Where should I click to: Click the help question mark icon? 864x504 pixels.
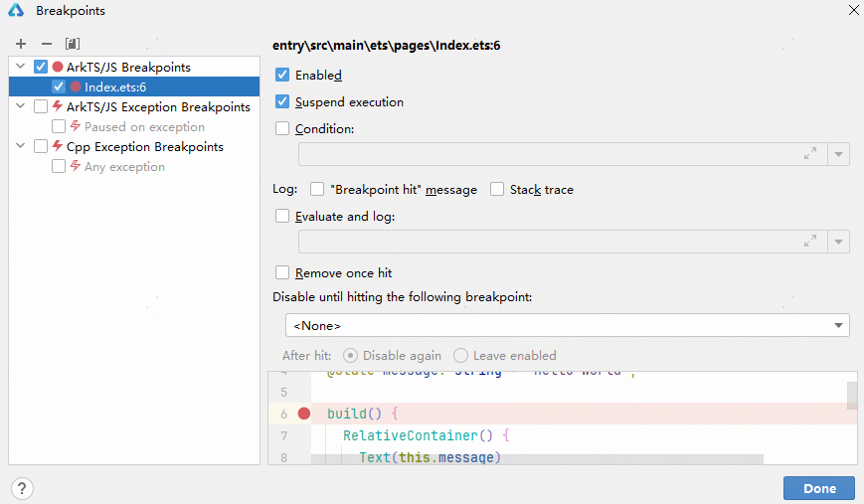click(x=22, y=488)
